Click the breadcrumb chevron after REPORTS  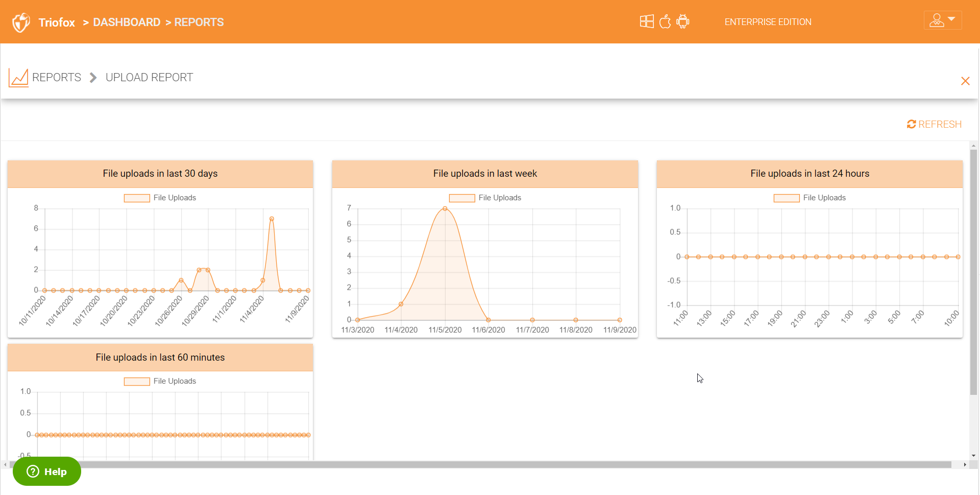(93, 78)
